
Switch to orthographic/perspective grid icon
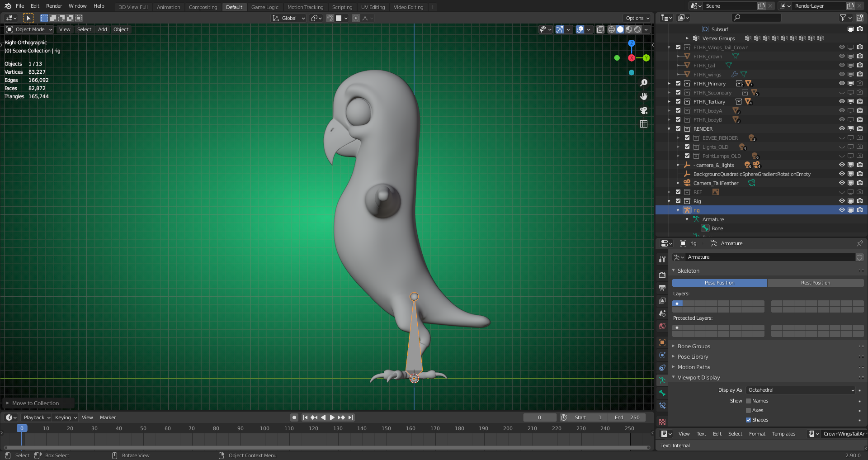(644, 124)
